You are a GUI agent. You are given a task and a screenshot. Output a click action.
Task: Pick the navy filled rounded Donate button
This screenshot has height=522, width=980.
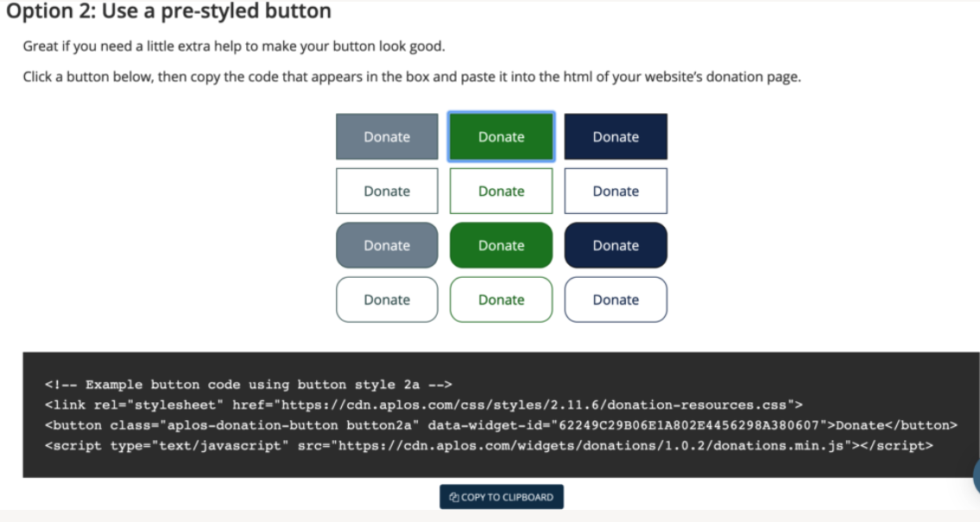coord(616,245)
